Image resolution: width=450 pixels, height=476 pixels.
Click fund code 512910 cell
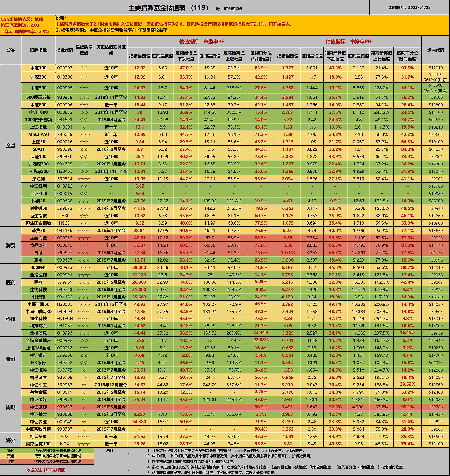tap(435, 68)
